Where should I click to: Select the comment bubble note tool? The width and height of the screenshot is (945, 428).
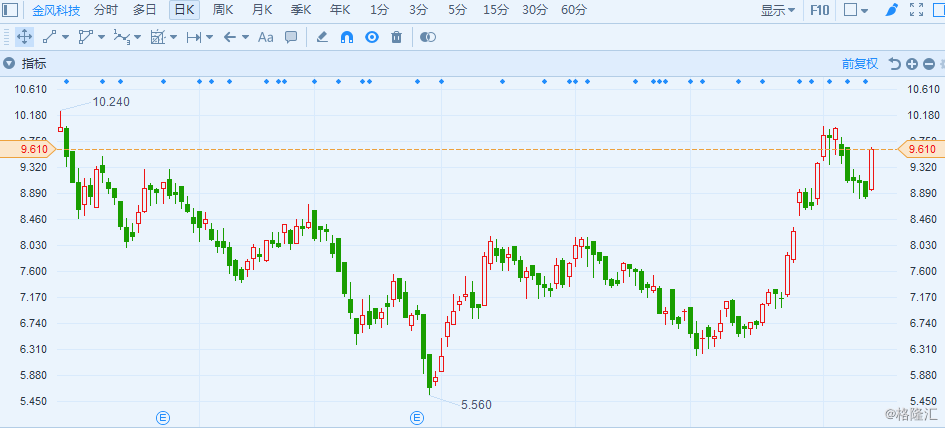tap(291, 37)
